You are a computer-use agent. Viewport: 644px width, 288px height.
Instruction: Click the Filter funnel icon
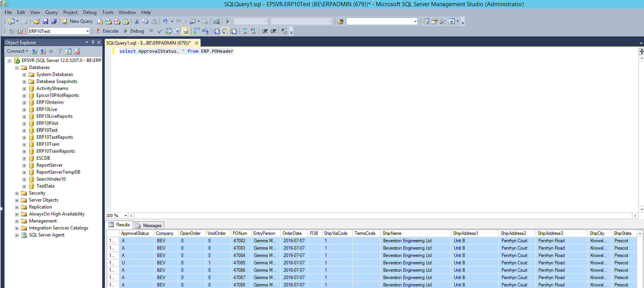(x=60, y=51)
